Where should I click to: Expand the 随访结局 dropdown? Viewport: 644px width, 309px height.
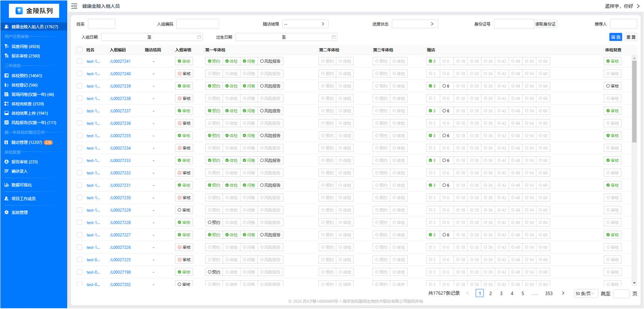click(x=305, y=24)
